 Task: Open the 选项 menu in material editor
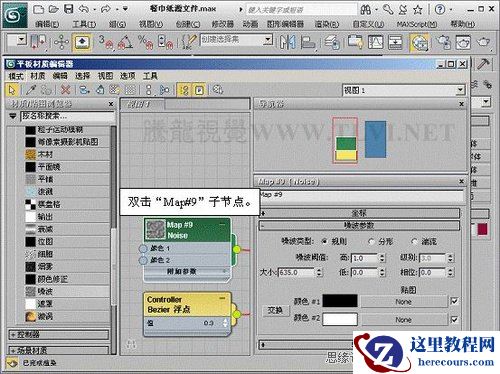click(x=128, y=76)
